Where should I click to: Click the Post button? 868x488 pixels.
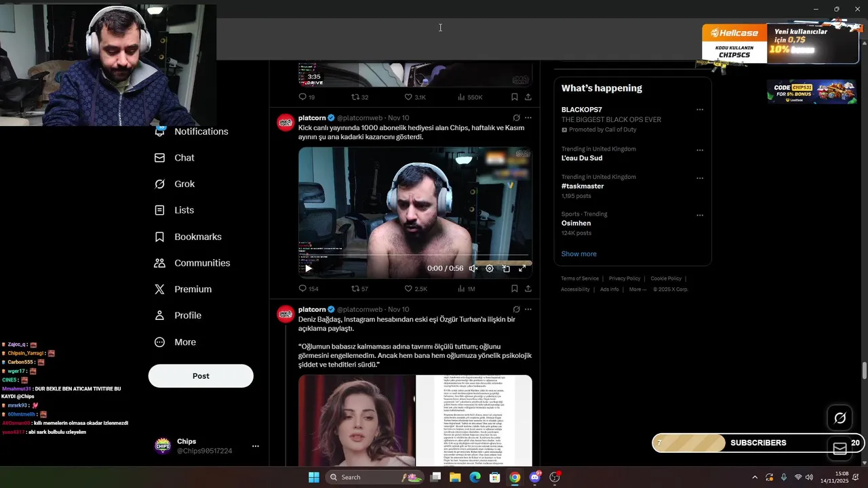point(201,376)
